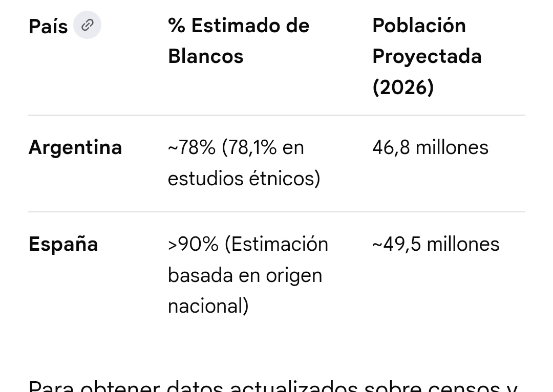This screenshot has height=392, width=553.
Task: Click the '% Estimado de' header text
Action: coord(239,26)
